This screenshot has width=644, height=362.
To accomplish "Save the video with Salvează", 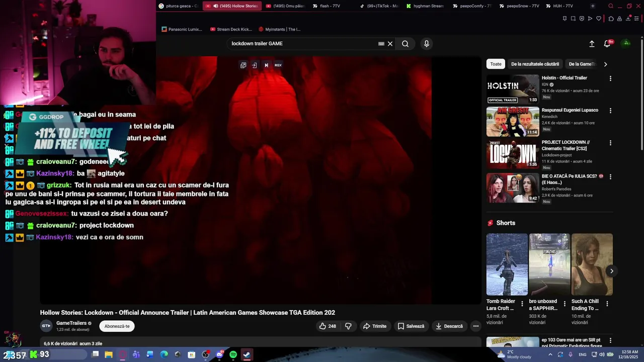I will (411, 326).
